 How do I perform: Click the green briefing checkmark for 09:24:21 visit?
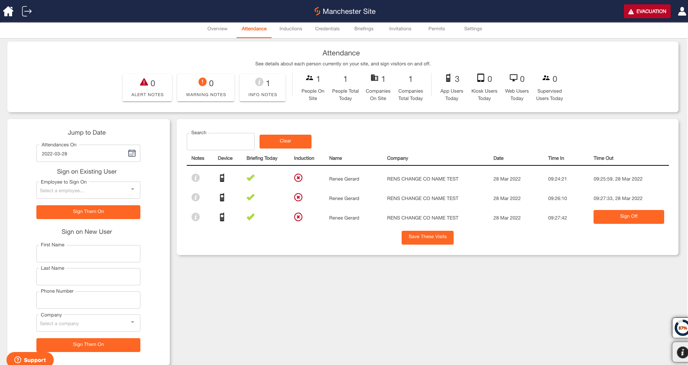[251, 178]
